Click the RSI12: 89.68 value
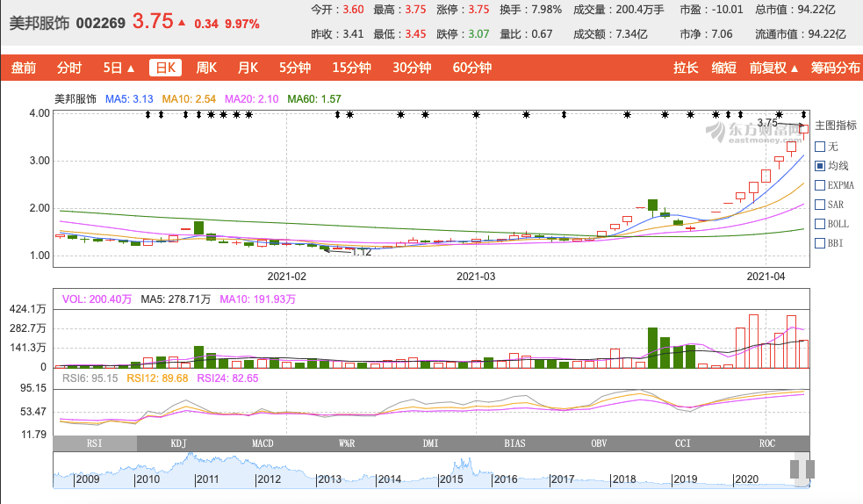Image resolution: width=863 pixels, height=504 pixels. pos(157,378)
